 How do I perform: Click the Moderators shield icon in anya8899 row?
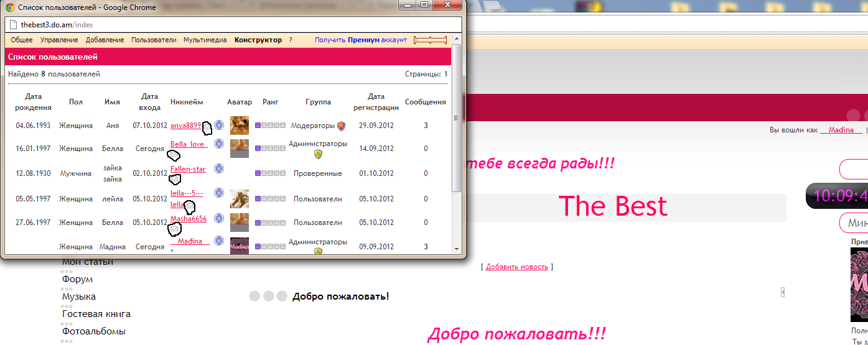click(x=341, y=126)
